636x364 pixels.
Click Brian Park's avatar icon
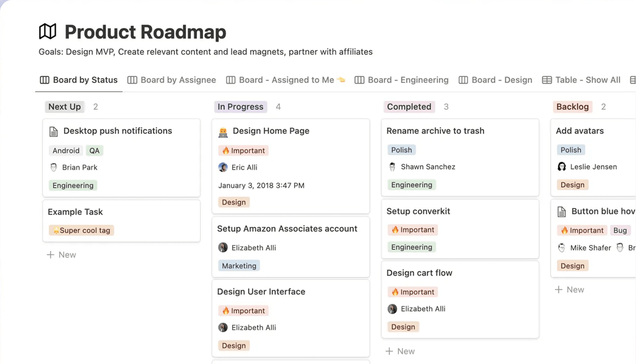pos(53,167)
